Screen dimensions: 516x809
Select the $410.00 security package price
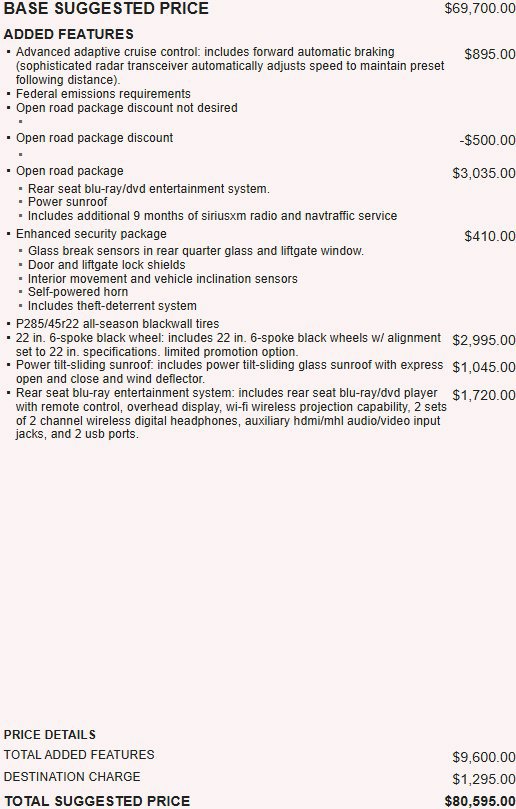click(490, 236)
